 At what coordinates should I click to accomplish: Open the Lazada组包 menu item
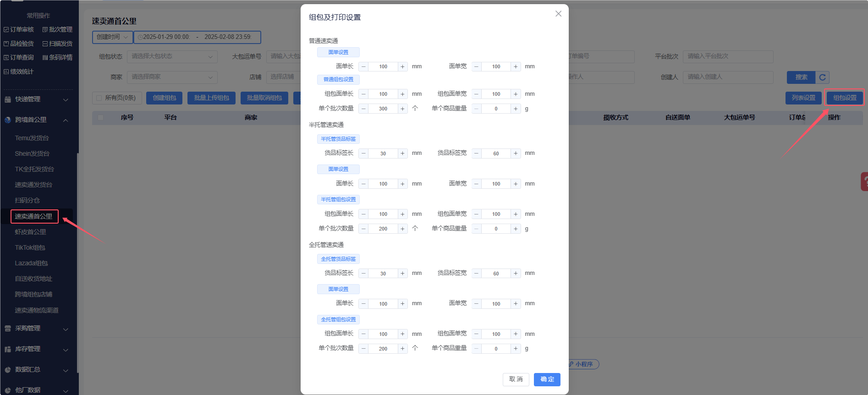(31, 263)
